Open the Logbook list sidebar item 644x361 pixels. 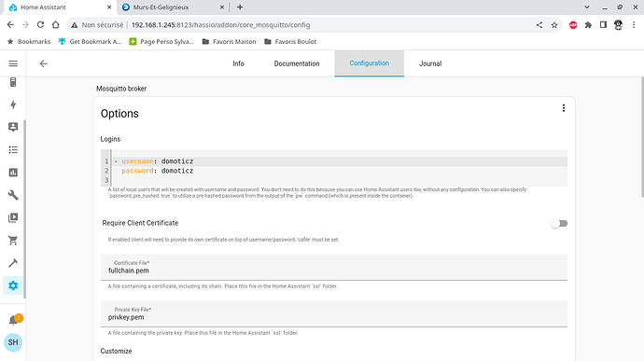click(x=13, y=150)
